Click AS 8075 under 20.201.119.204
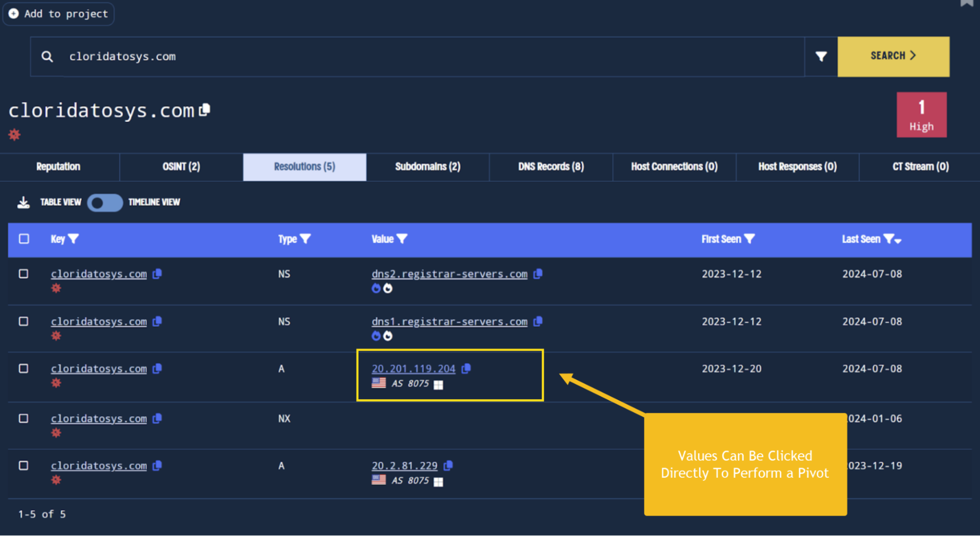 (x=410, y=383)
